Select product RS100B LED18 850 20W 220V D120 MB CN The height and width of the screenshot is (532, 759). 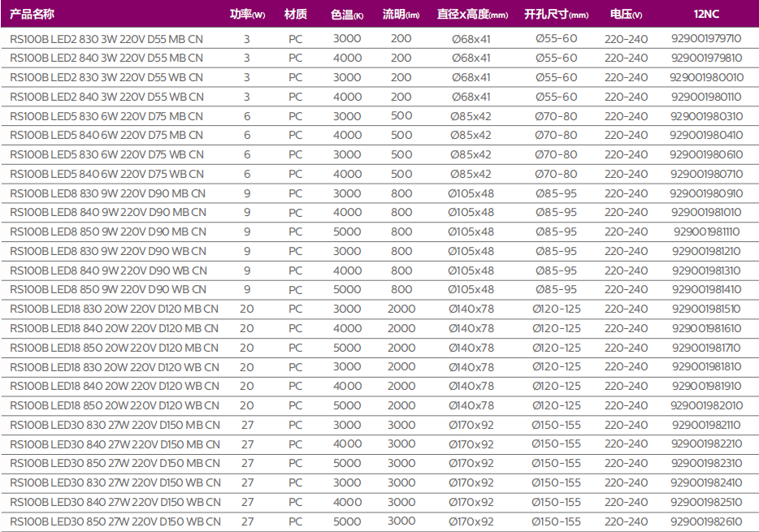click(x=115, y=348)
